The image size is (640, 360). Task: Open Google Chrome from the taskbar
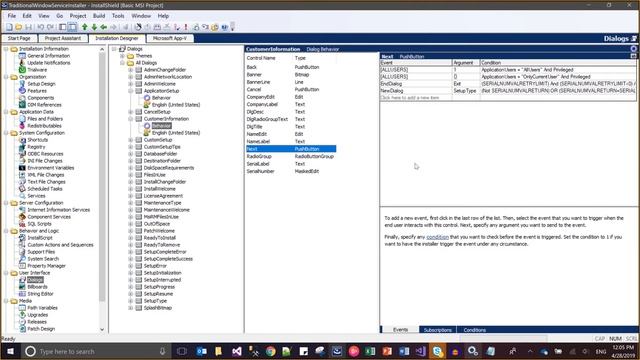(x=270, y=351)
